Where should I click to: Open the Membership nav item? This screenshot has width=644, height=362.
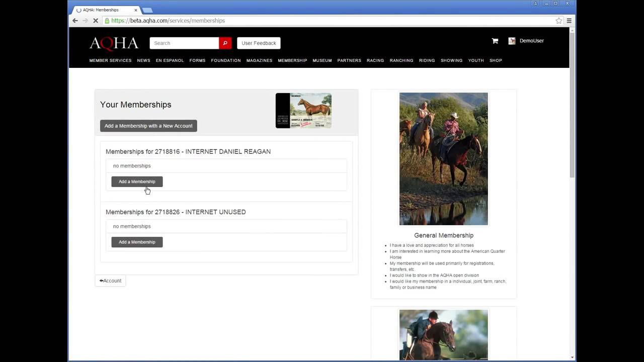pos(292,60)
